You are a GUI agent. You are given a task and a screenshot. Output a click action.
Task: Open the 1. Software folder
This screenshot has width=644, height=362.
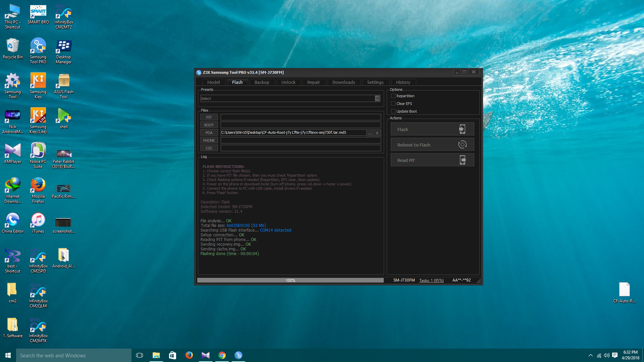(x=13, y=327)
